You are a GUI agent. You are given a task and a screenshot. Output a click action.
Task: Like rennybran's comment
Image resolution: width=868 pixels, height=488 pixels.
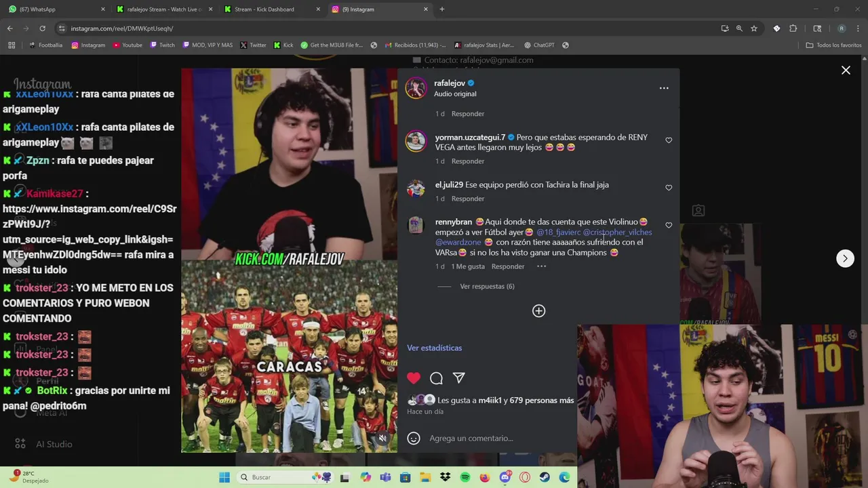click(x=669, y=225)
